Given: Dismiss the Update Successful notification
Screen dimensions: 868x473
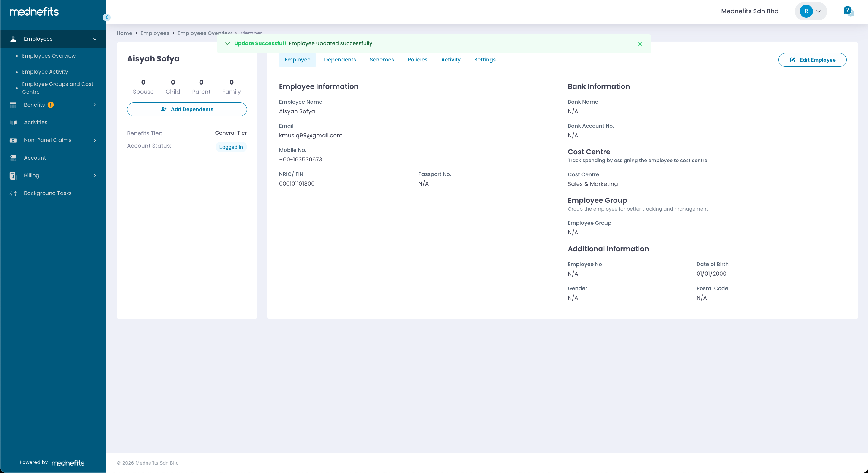Looking at the screenshot, I should [639, 44].
